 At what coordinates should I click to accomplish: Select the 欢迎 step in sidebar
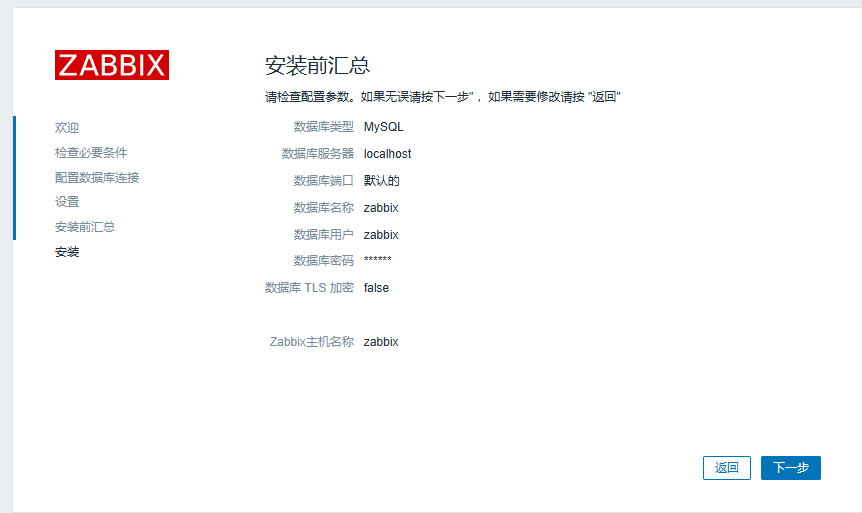point(67,128)
